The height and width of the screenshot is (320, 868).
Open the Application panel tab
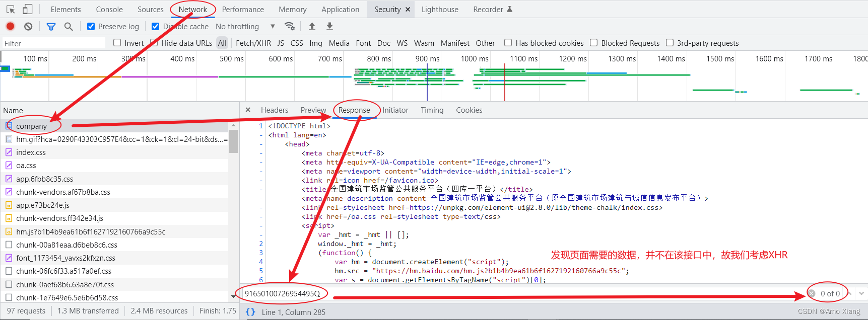(x=341, y=9)
